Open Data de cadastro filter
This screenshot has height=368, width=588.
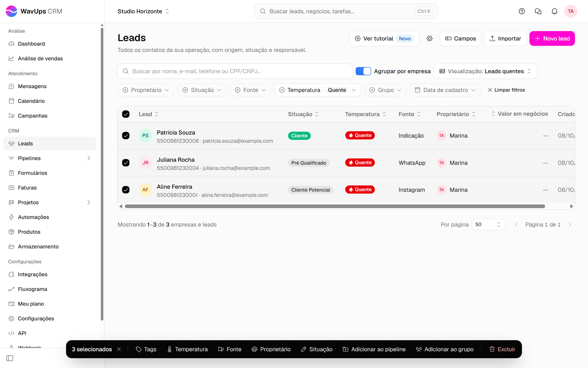click(445, 90)
